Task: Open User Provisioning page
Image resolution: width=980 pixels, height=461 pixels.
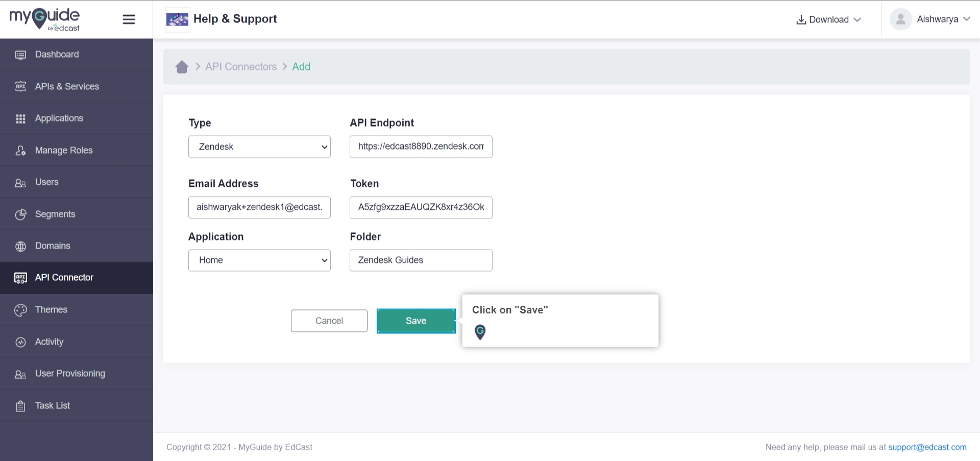Action: [x=77, y=374]
